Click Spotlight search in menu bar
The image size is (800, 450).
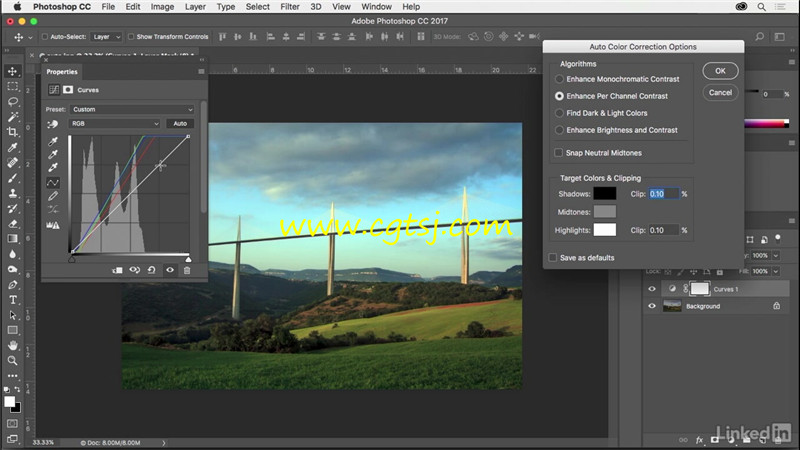761,7
